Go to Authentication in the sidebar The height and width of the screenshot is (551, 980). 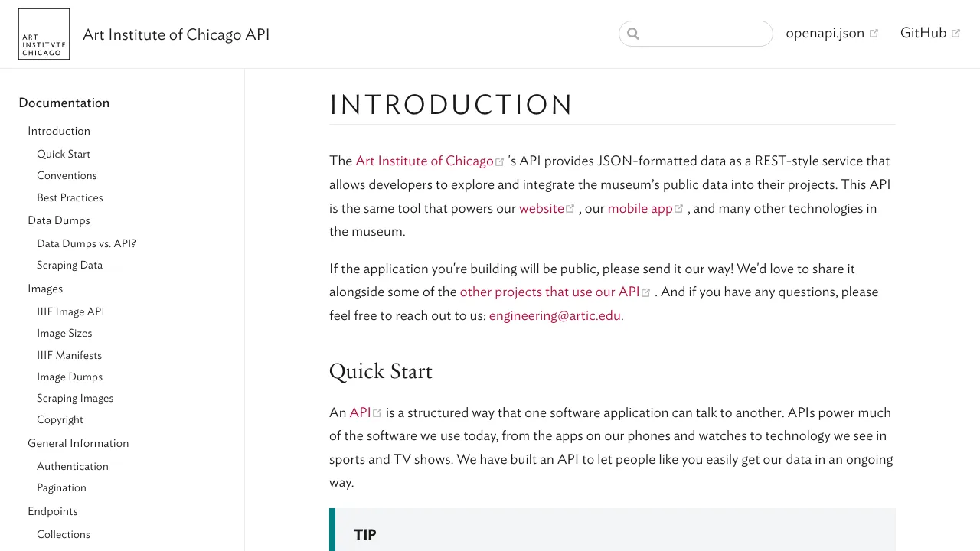point(73,466)
